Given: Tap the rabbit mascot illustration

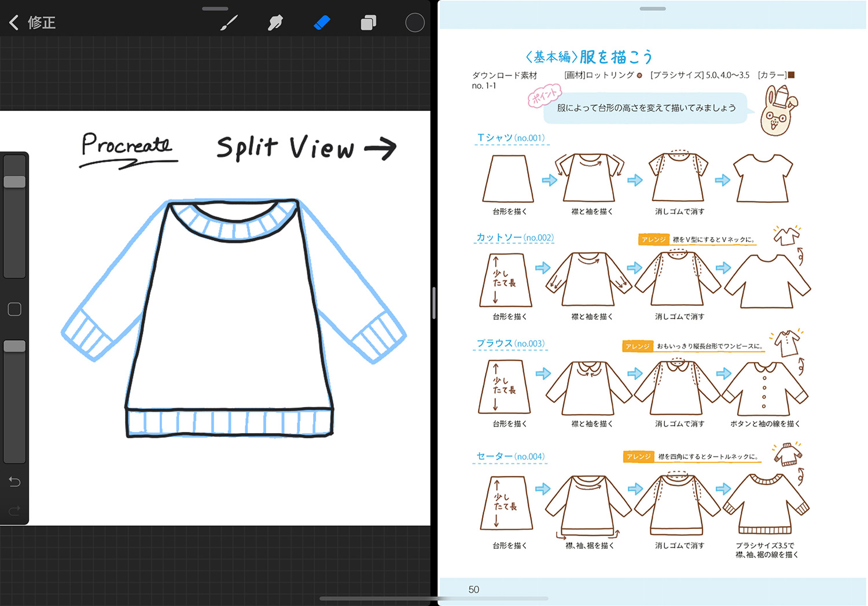Looking at the screenshot, I should 778,110.
